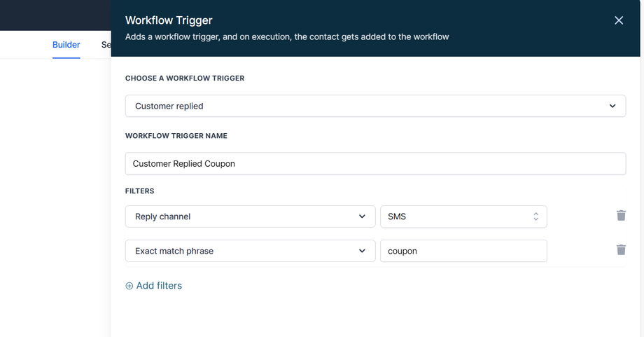Click the Workflow Trigger panel title
644x337 pixels.
[x=169, y=20]
